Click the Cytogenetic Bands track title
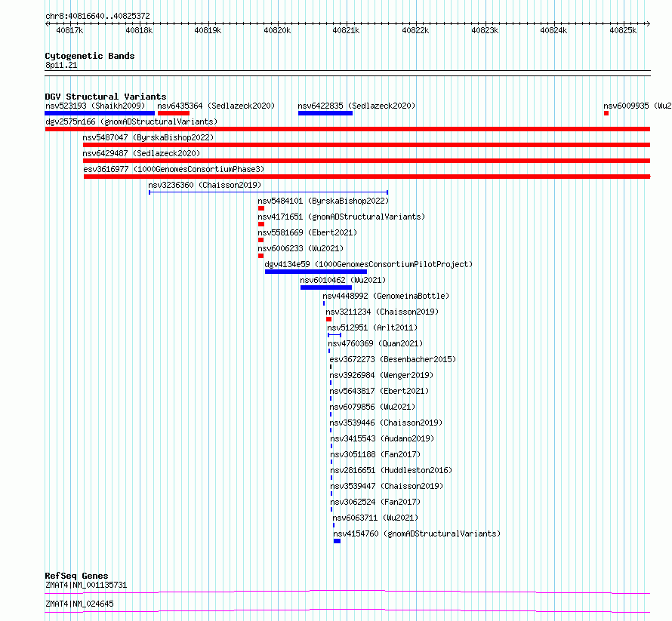The height and width of the screenshot is (621, 672). tap(90, 56)
